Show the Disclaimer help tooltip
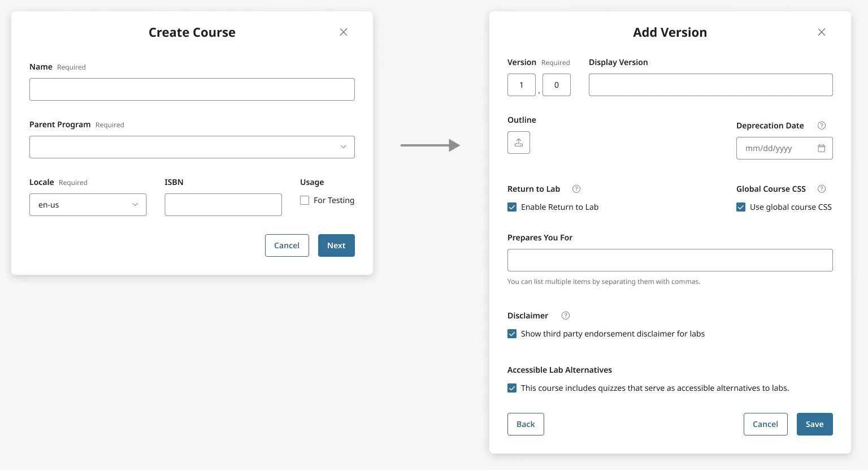This screenshot has width=868, height=470. click(x=566, y=316)
